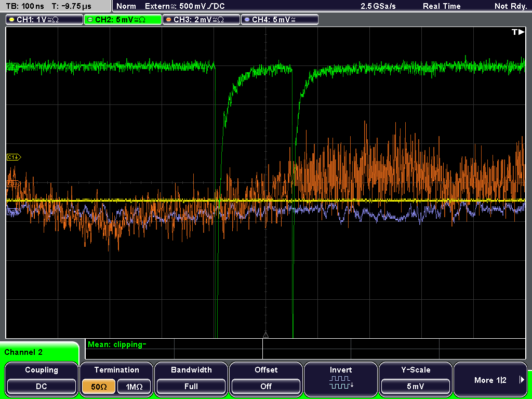Click the purple C4 level marker

pyautogui.click(x=14, y=212)
